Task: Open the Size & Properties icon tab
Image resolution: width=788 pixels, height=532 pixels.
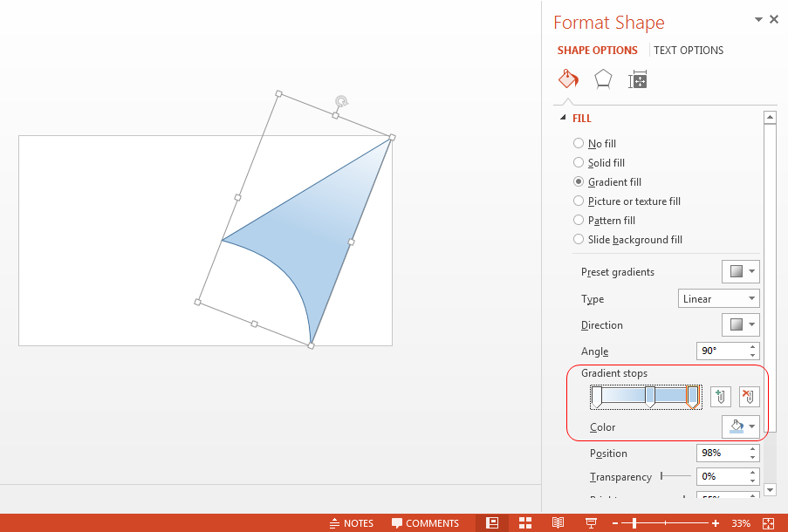Action: point(637,80)
